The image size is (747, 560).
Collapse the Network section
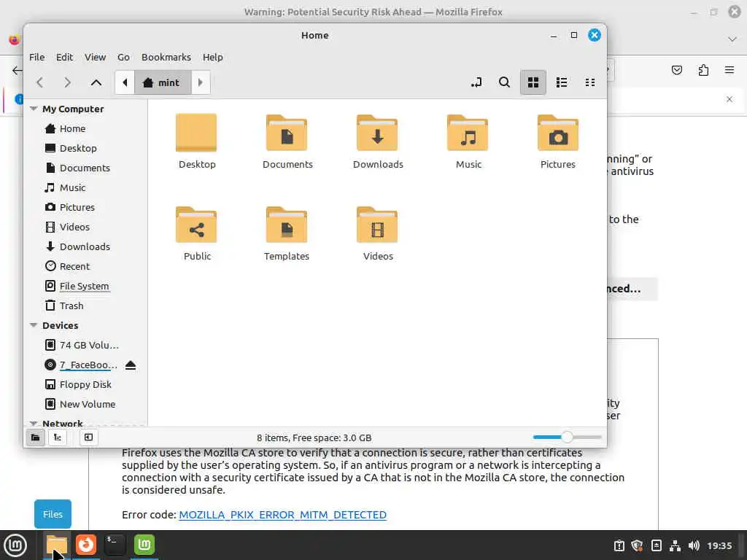[34, 423]
